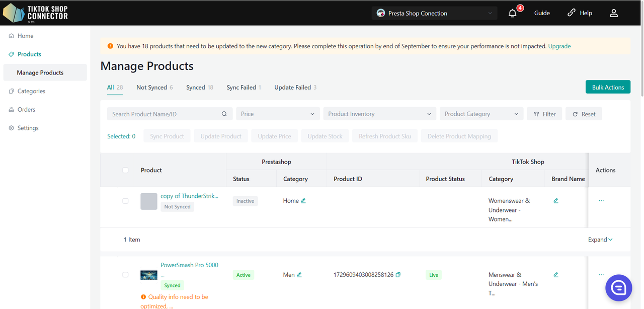This screenshot has width=644, height=309.
Task: Click the Update Product button
Action: coord(221,136)
